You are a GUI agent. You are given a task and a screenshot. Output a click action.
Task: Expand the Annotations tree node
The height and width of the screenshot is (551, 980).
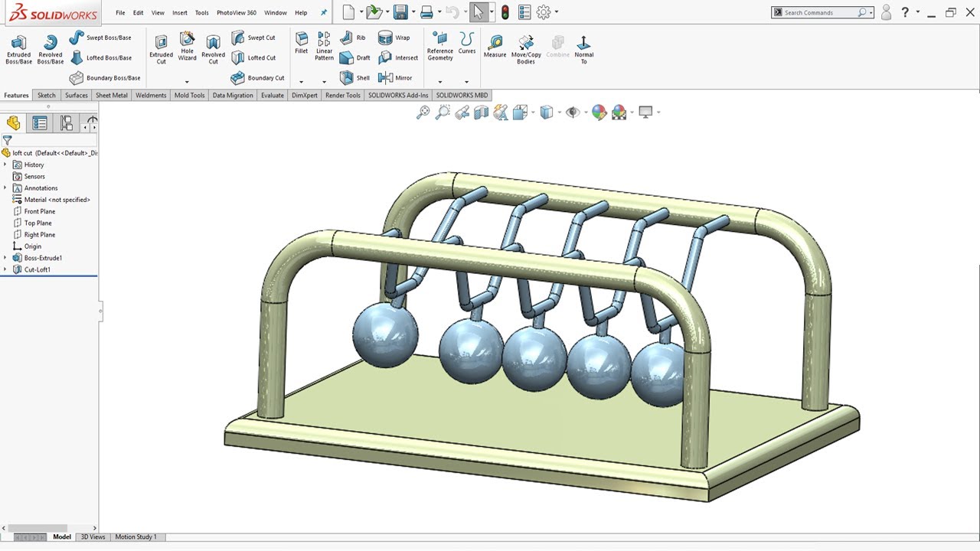point(5,187)
